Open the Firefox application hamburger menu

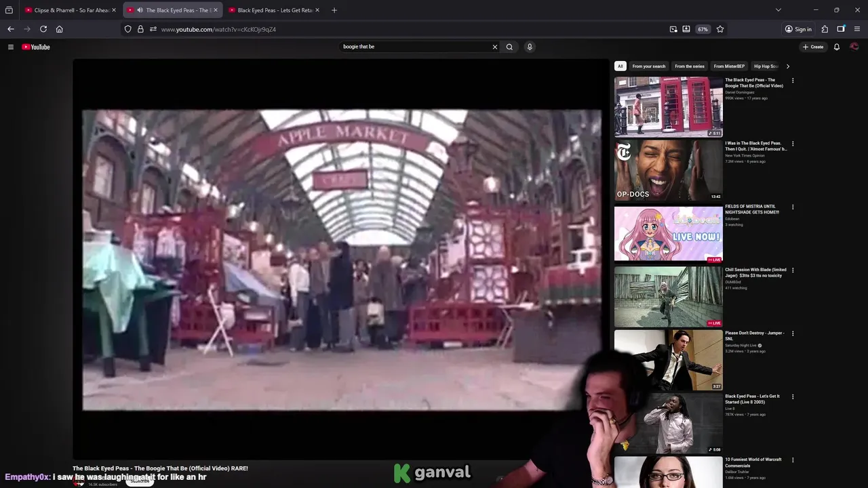coord(857,29)
